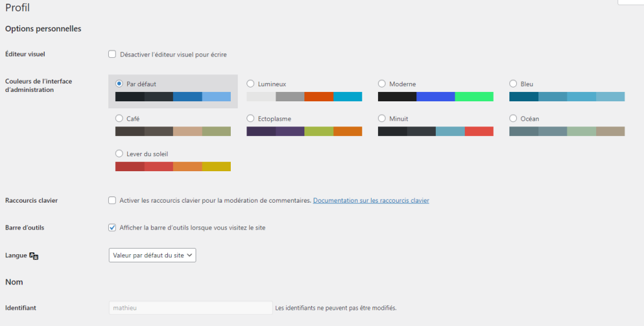Click the Moderne color palette strip
The width and height of the screenshot is (644, 326).
435,96
